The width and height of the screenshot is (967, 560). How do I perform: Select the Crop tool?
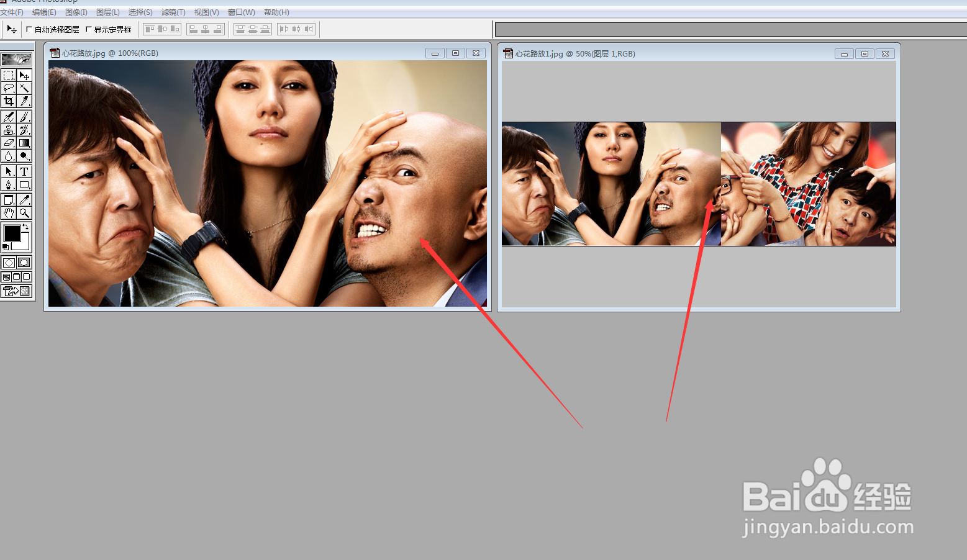tap(9, 101)
